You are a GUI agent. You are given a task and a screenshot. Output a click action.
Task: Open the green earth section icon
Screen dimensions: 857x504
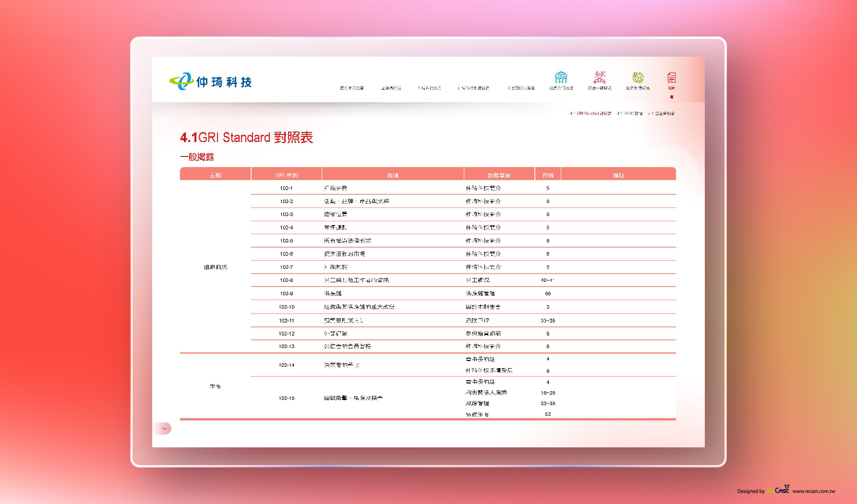pos(638,77)
